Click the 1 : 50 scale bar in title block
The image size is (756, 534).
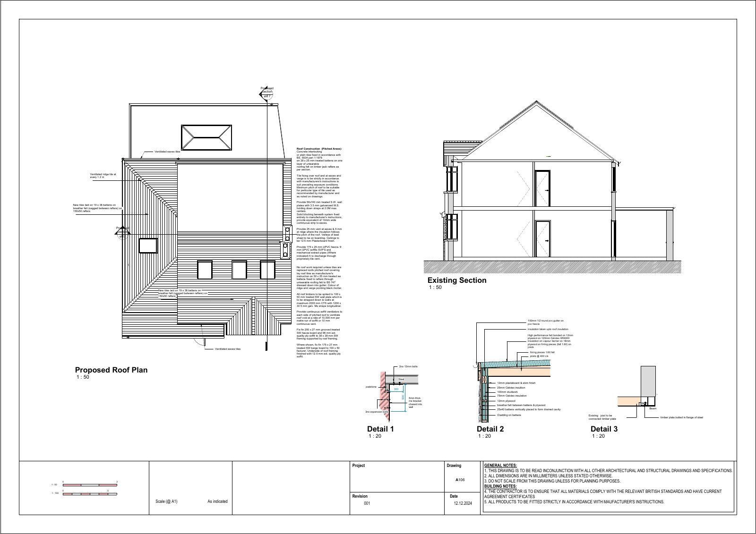[x=90, y=484]
